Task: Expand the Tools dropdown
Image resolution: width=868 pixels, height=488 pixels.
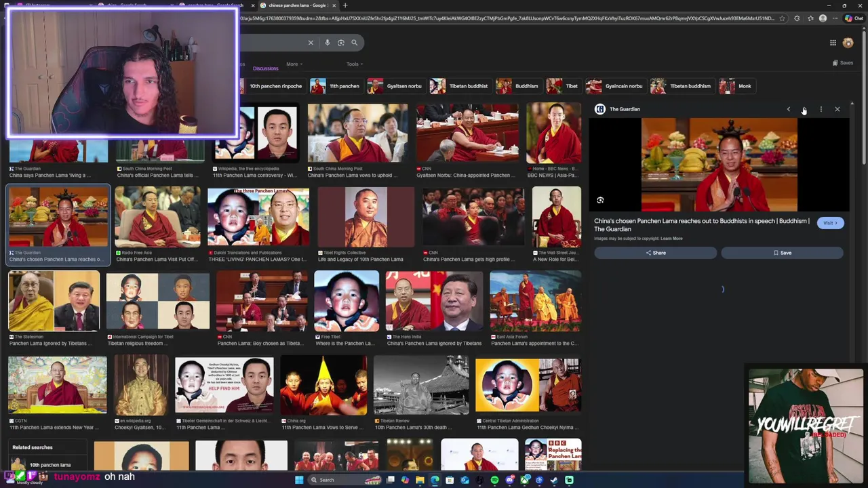Action: point(355,64)
